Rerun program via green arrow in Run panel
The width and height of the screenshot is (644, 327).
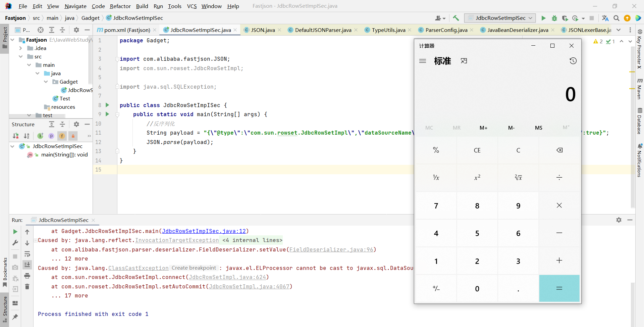coord(15,232)
